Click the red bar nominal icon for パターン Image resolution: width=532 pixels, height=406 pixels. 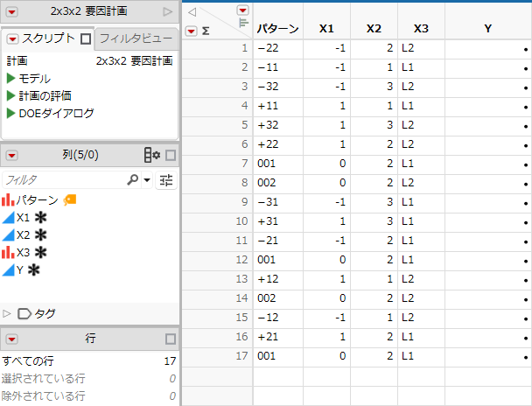click(x=8, y=200)
